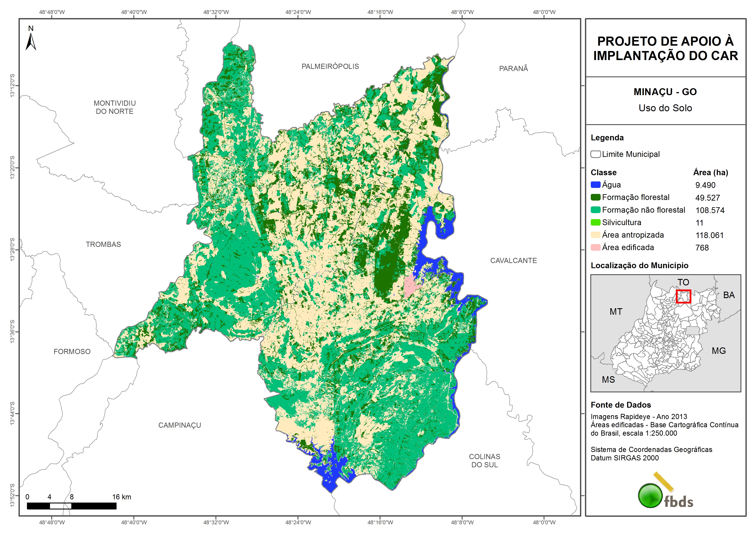Screen dimensions: 756x534
Task: Click the dark green Formação florestal swatch
Action: [595, 197]
